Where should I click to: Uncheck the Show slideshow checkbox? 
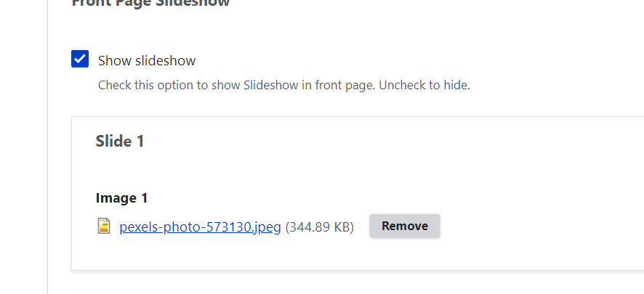click(80, 59)
